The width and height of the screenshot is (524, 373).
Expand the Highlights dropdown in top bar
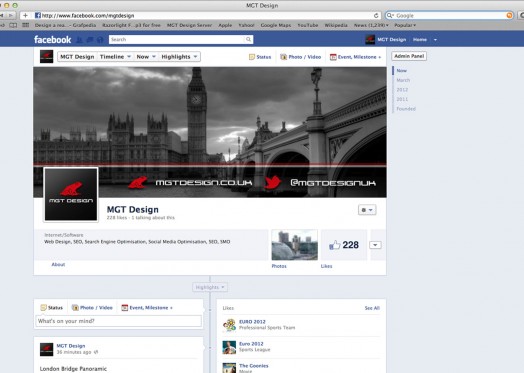pos(179,57)
